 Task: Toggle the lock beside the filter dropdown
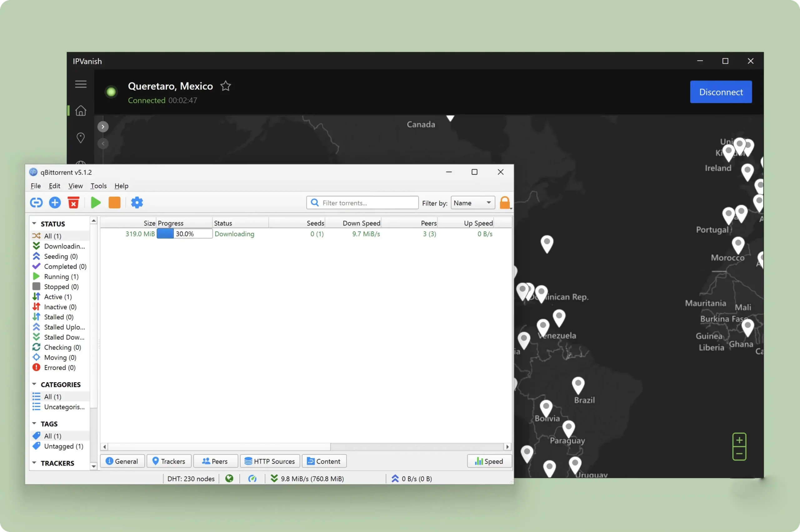tap(505, 203)
